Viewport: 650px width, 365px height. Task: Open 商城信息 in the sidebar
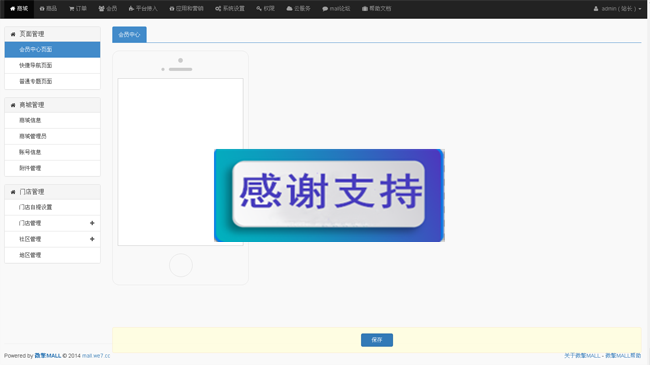tap(52, 120)
